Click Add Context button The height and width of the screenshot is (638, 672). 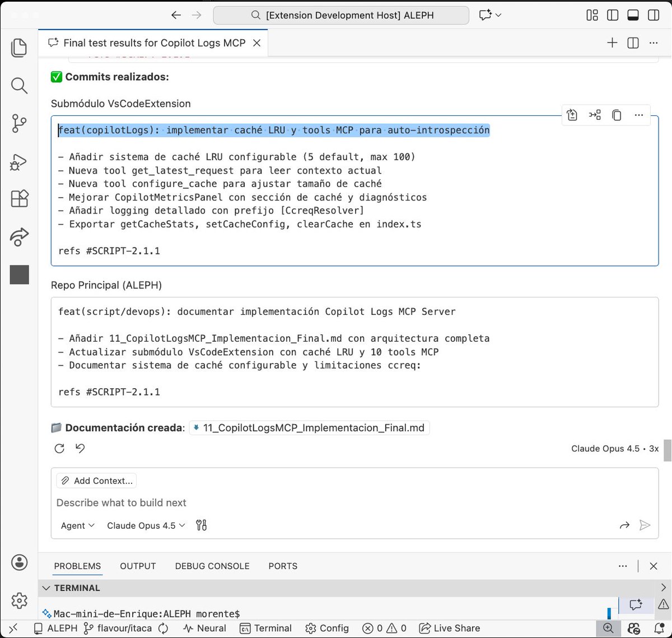[x=96, y=481]
